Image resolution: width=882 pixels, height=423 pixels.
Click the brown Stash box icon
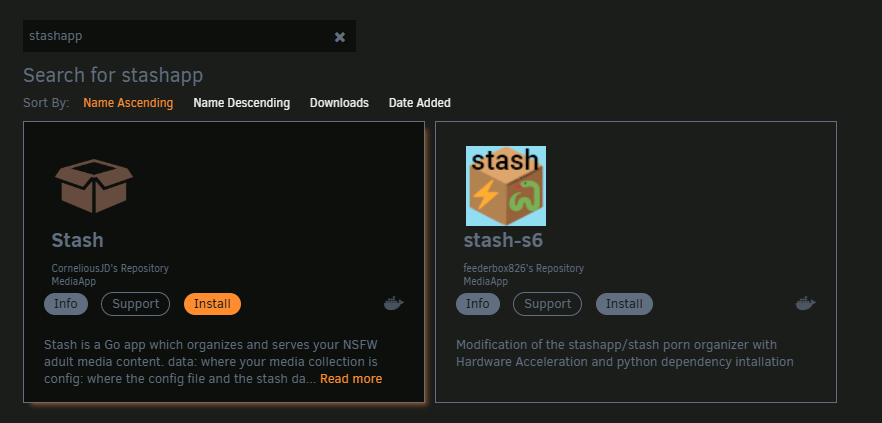[x=94, y=186]
